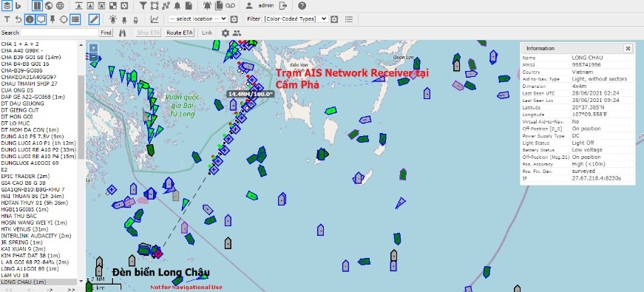Click the logout exit icon
644x292 pixels.
283,6
